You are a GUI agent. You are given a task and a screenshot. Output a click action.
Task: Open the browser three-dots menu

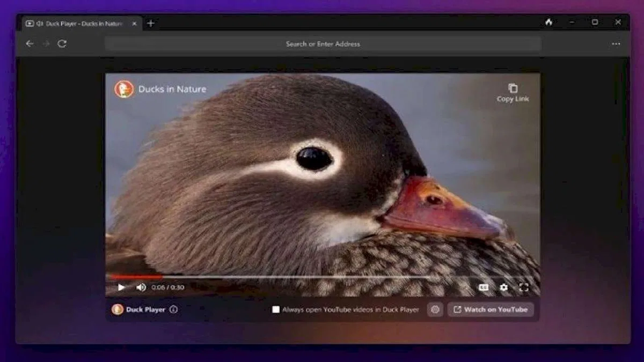point(616,44)
